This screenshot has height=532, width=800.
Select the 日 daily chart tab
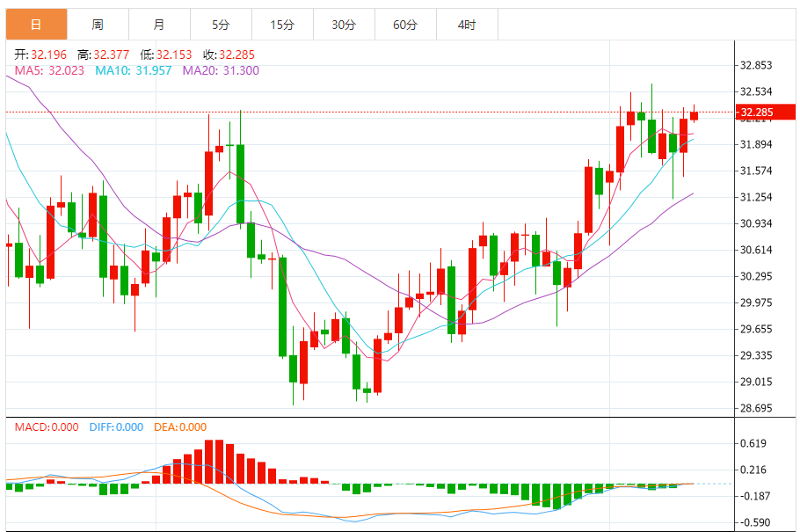36,25
